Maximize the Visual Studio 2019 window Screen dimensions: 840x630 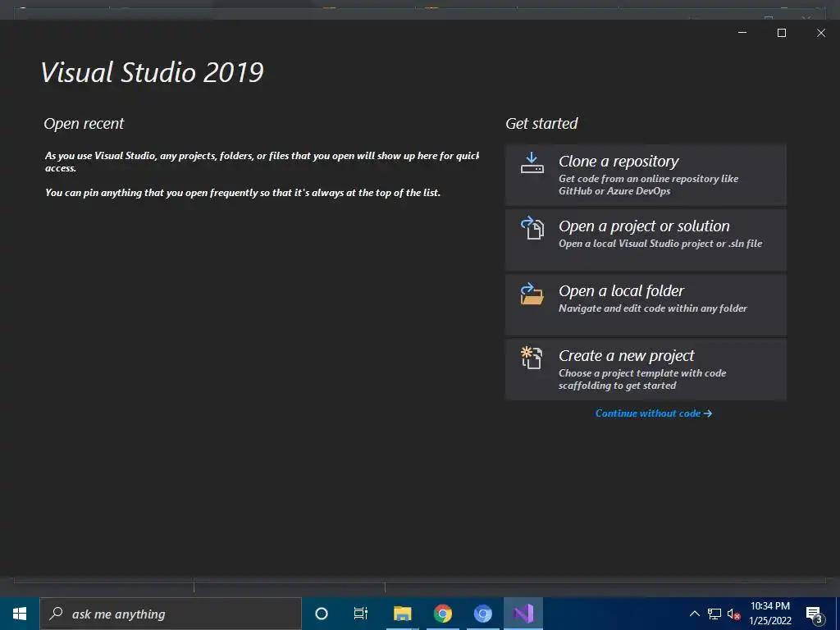782,33
